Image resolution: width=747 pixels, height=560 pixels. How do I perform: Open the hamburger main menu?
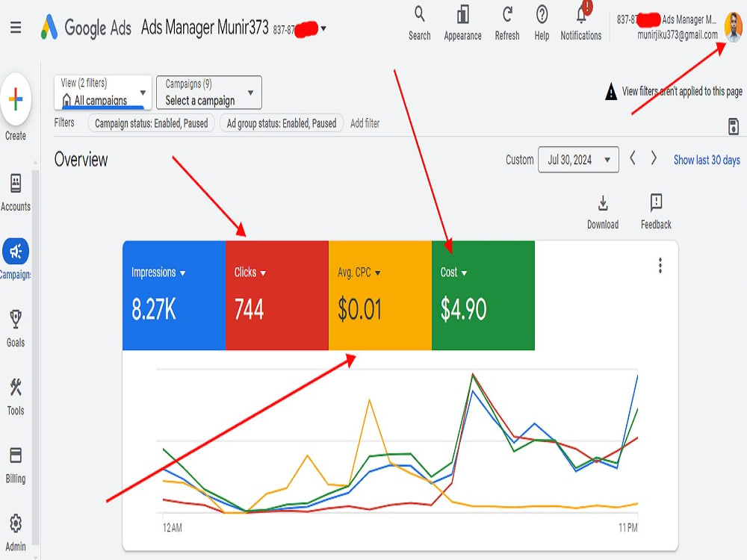(16, 28)
